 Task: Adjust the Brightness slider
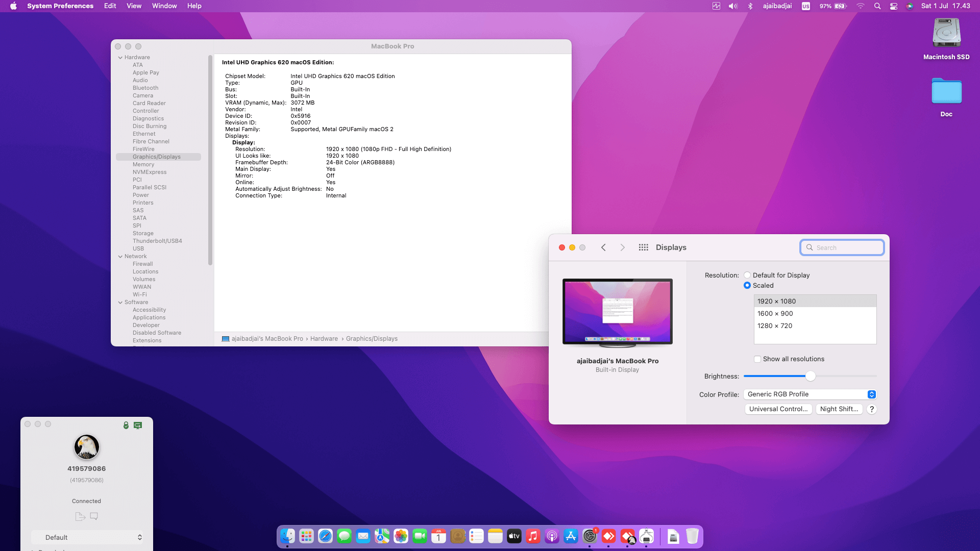click(x=811, y=377)
